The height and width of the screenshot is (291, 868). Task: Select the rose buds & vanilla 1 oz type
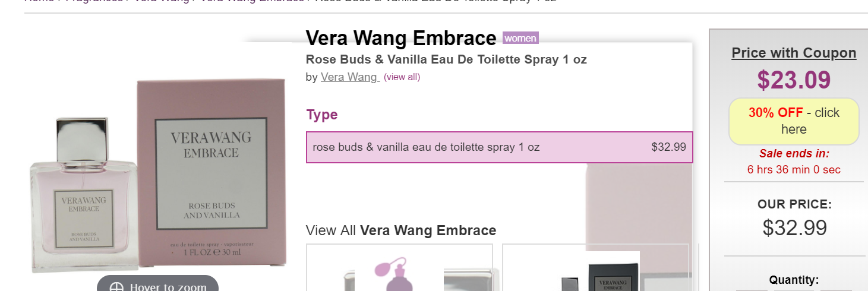tap(499, 147)
